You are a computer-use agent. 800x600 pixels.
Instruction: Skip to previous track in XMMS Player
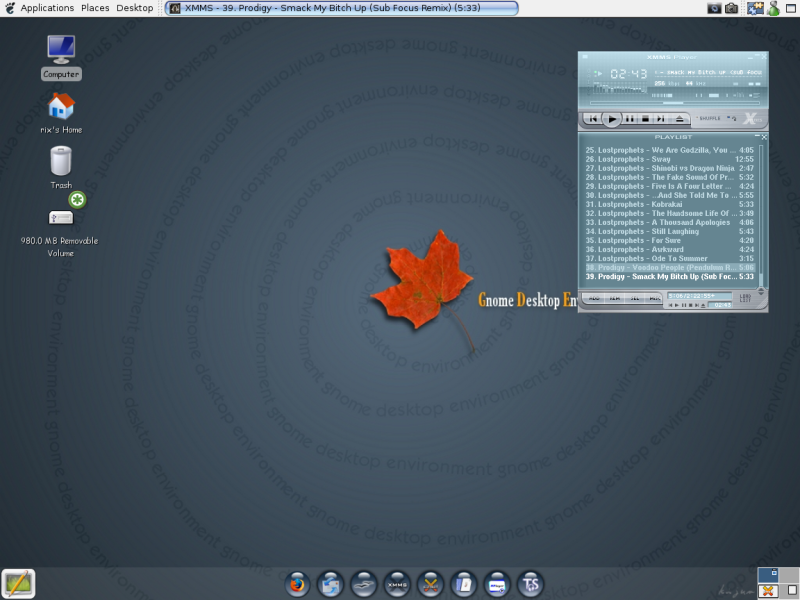(x=593, y=119)
